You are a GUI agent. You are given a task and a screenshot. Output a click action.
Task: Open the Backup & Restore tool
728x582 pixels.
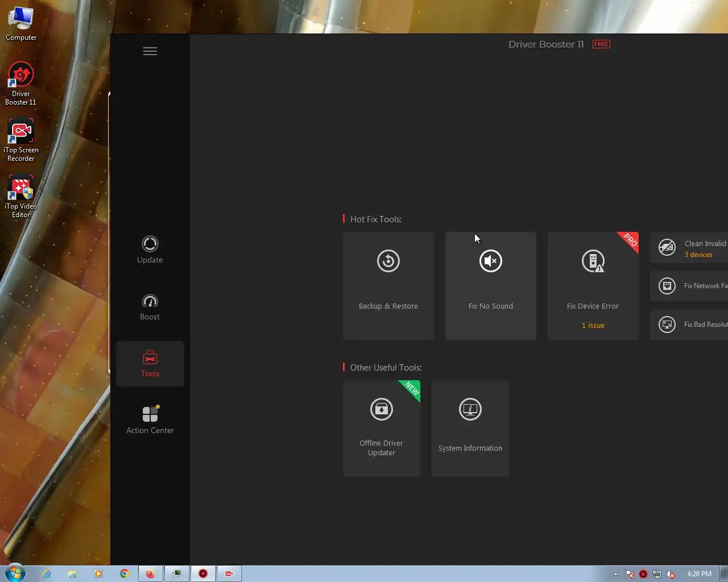[388, 286]
